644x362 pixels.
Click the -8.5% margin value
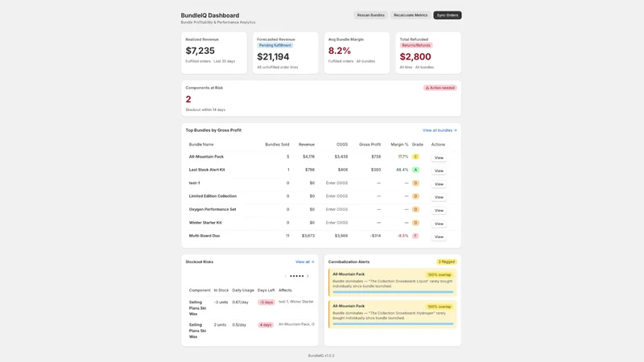(x=402, y=236)
